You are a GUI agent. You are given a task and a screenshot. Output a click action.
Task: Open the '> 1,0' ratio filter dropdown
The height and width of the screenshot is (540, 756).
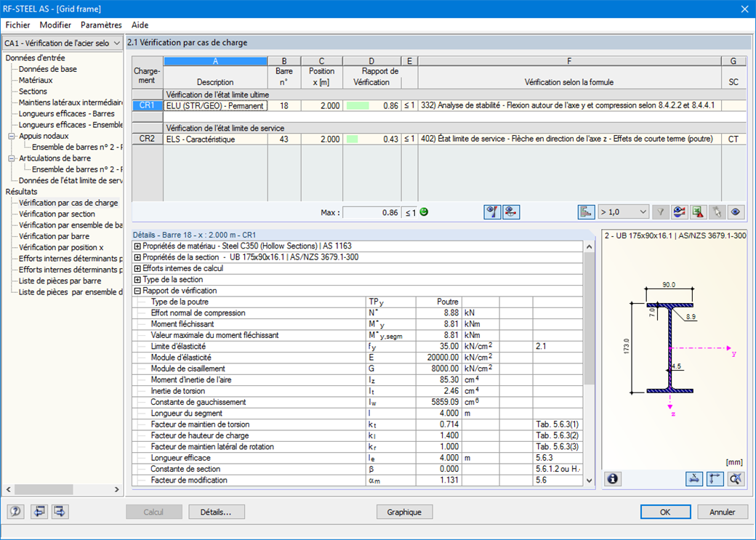coord(624,212)
